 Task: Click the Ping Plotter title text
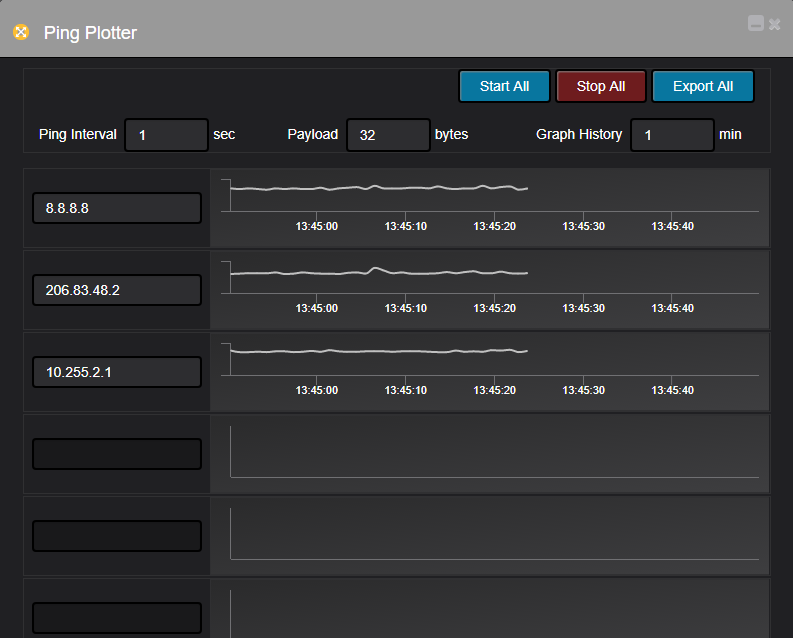click(x=90, y=33)
